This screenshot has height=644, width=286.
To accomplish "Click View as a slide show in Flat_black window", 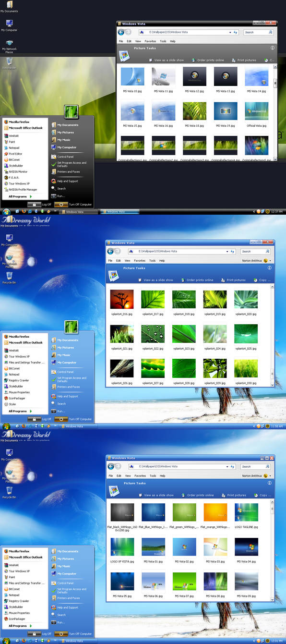I will click(156, 495).
